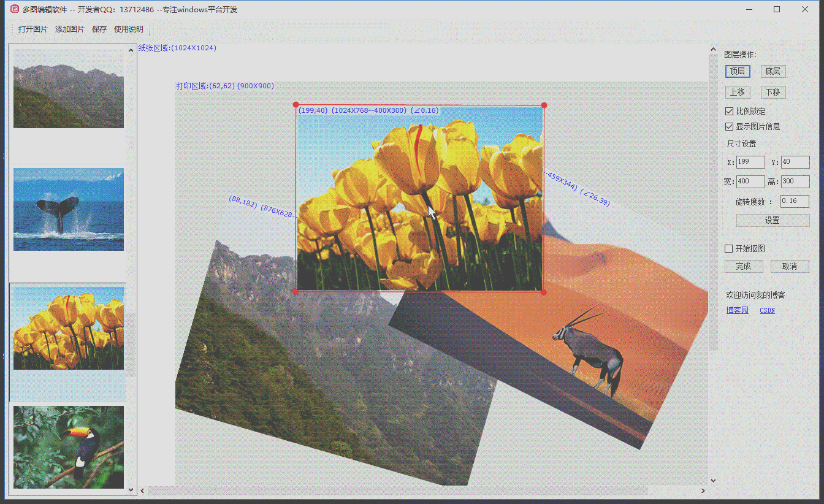Click the app icon in title bar

coord(15,9)
